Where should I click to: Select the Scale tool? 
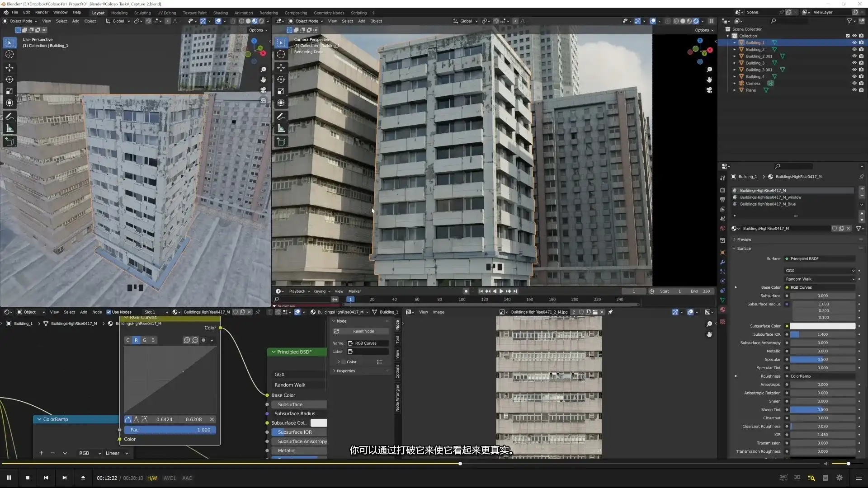9,91
